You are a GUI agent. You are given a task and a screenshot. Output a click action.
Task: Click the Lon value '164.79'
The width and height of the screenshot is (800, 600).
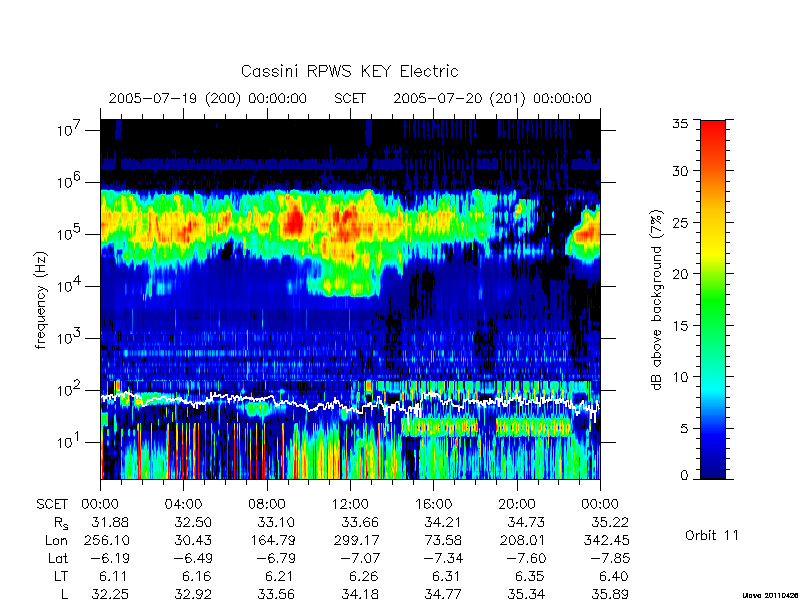273,540
